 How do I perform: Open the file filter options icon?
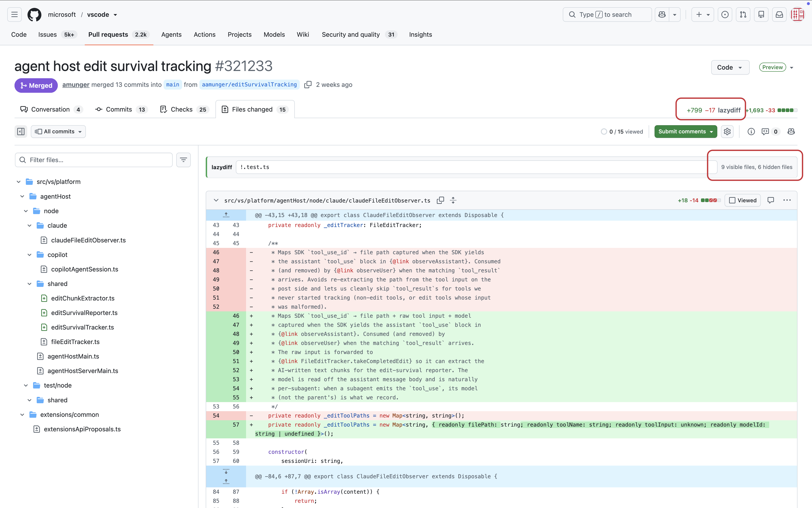184,160
